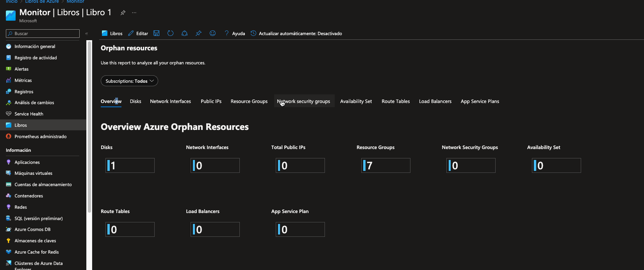Screen dimensions: 644x270
Task: Open Máquinas virtuales in sidebar
Action: tap(33, 173)
